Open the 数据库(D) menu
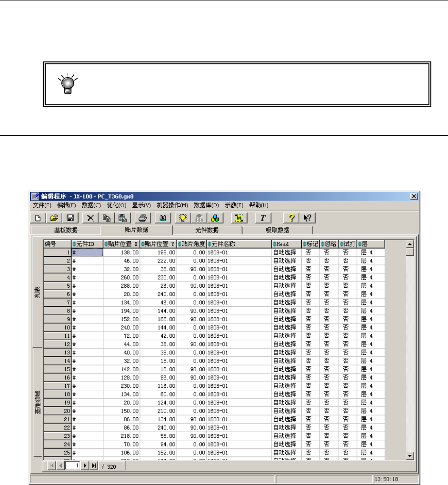The image size is (448, 485). coord(206,205)
